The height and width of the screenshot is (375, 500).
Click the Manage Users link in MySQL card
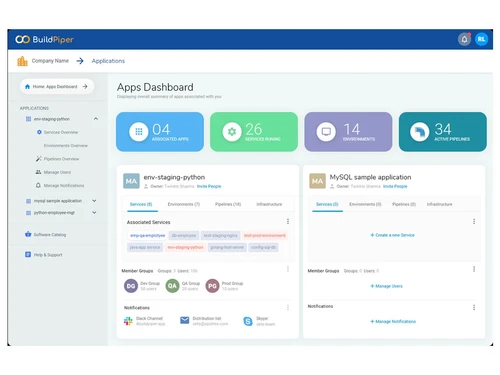click(386, 286)
